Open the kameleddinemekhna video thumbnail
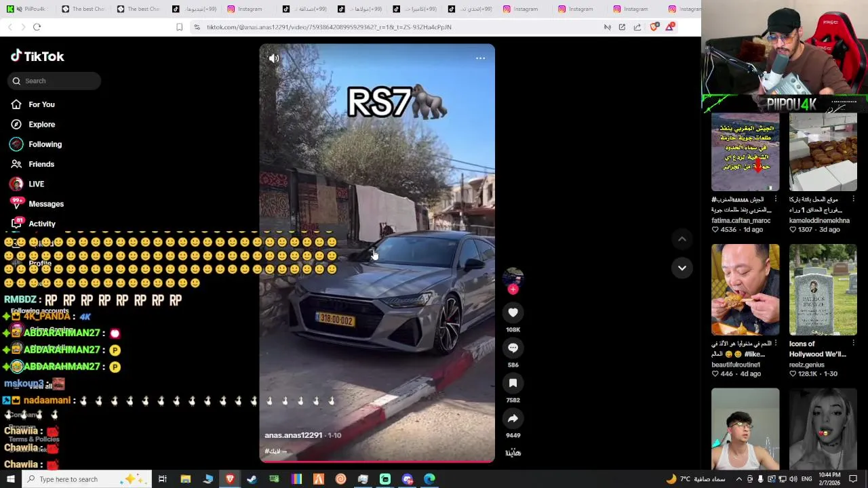Image resolution: width=868 pixels, height=488 pixels. point(823,152)
